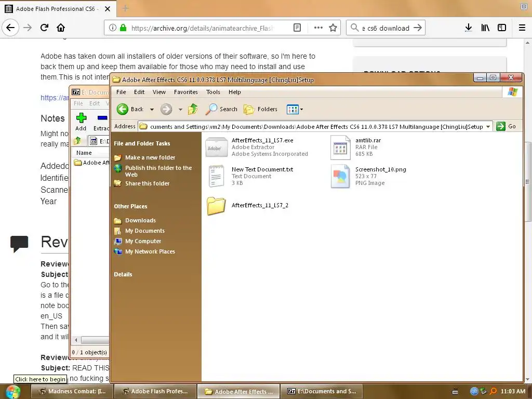Image resolution: width=532 pixels, height=399 pixels.
Task: Click the green padlock security icon
Action: (123, 28)
